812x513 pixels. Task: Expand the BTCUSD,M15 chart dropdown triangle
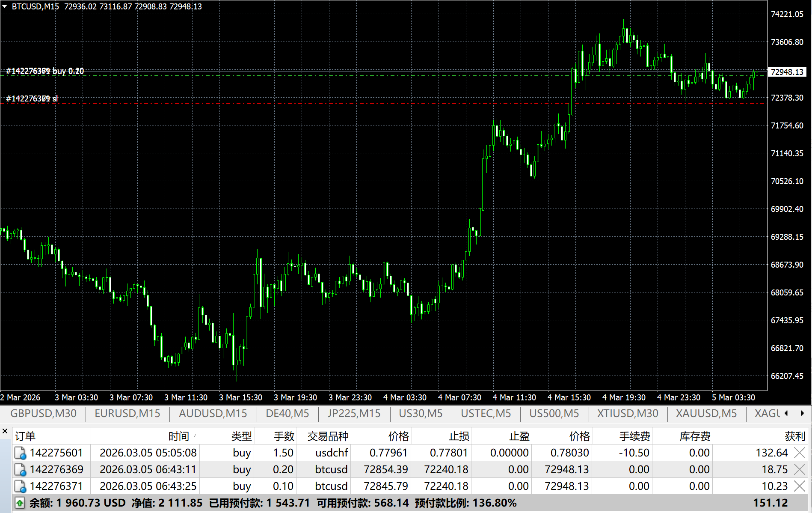[x=5, y=6]
